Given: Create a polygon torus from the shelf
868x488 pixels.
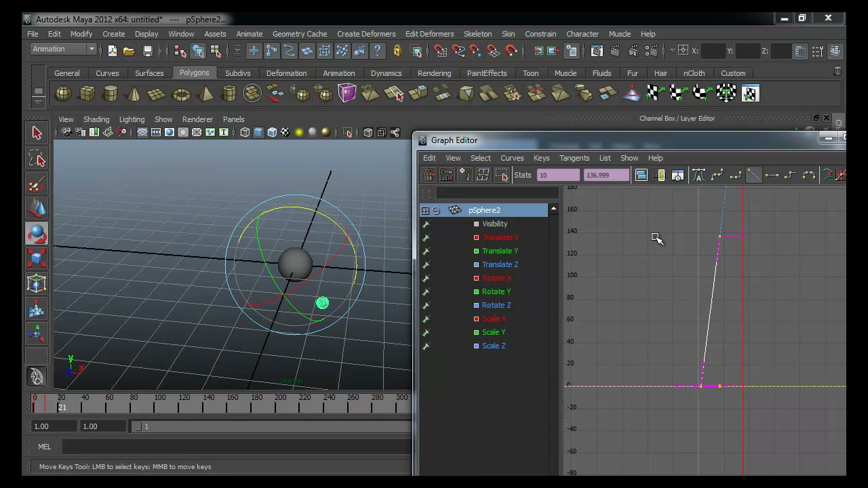Looking at the screenshot, I should pos(182,94).
